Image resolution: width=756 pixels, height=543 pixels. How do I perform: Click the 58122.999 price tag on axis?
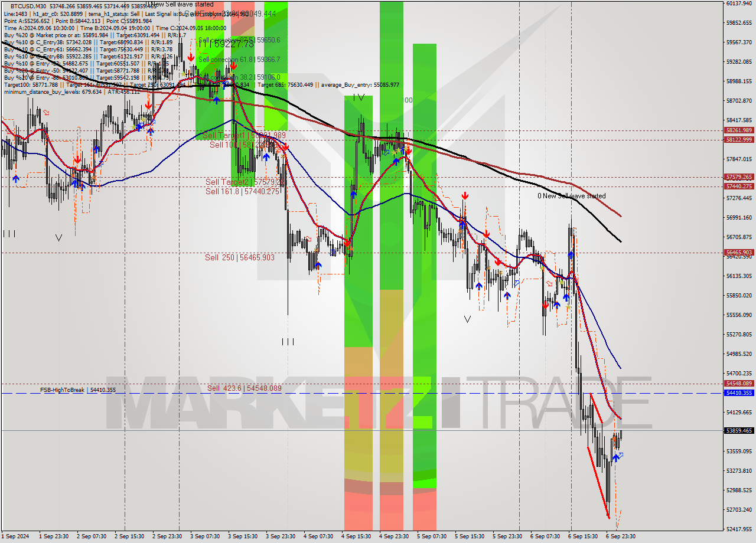coord(739,140)
